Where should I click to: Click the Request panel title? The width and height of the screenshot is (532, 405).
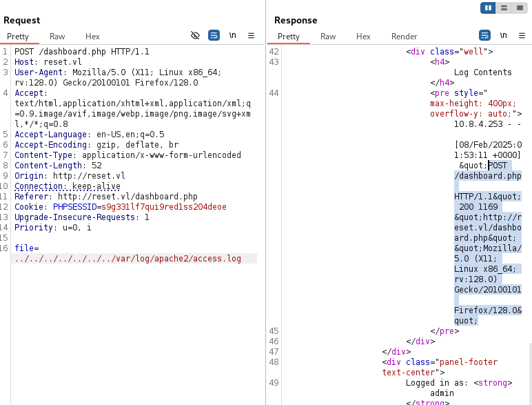click(22, 21)
